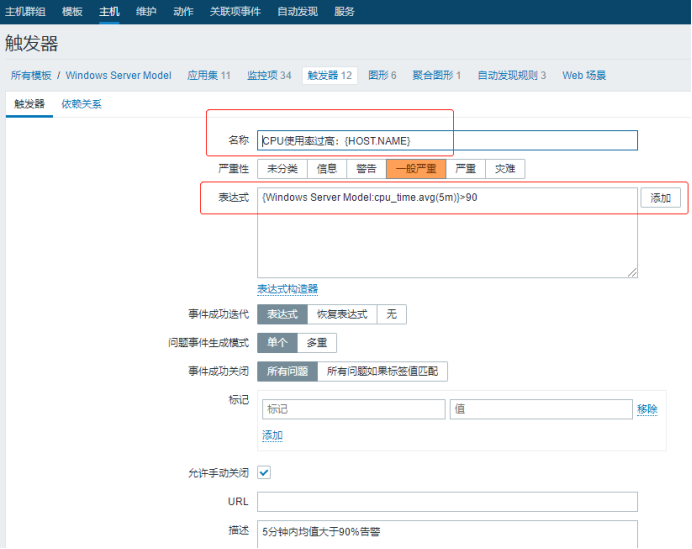
Task: Open the 服务 menu item
Action: click(344, 11)
